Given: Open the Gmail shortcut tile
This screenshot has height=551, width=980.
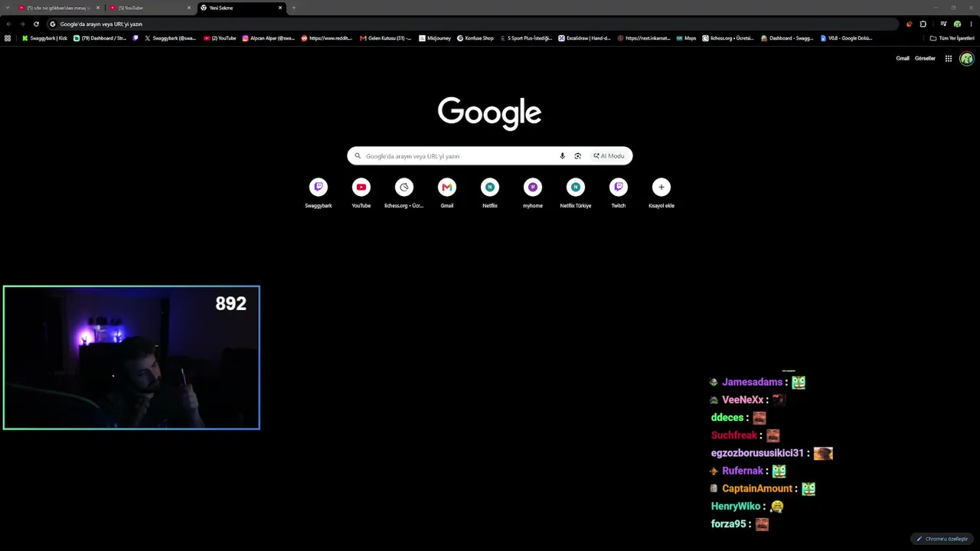Looking at the screenshot, I should click(447, 193).
